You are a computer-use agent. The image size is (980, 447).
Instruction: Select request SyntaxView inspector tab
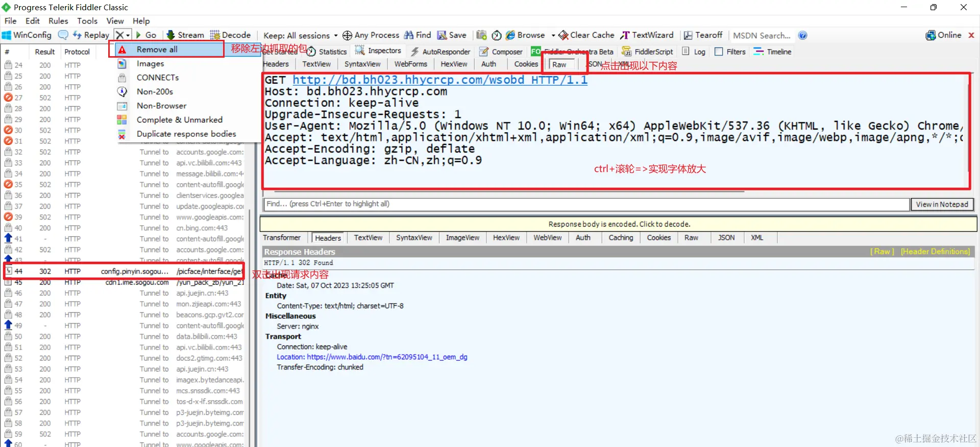[x=362, y=64]
